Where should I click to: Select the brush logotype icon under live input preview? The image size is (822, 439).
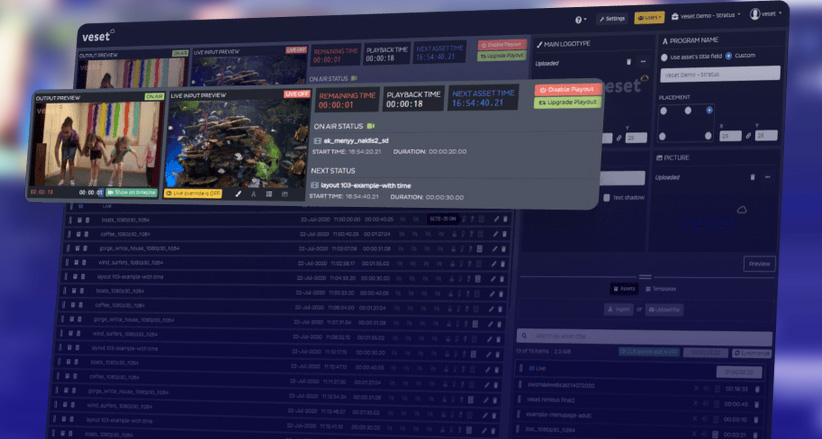tap(238, 194)
